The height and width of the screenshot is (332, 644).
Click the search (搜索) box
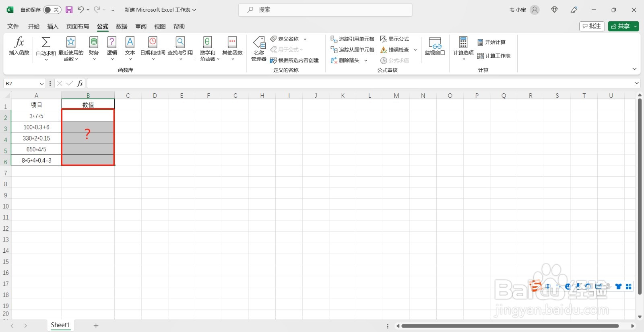point(325,10)
